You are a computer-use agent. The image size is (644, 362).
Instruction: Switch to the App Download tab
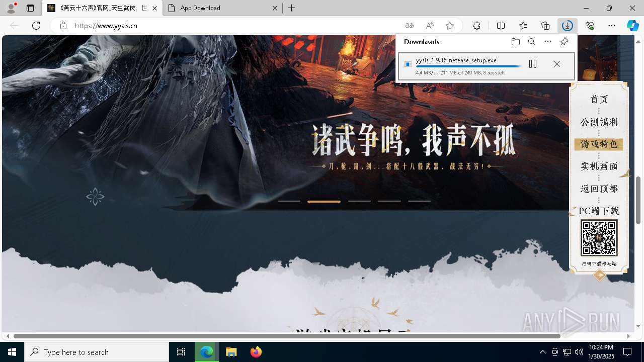[x=222, y=8]
